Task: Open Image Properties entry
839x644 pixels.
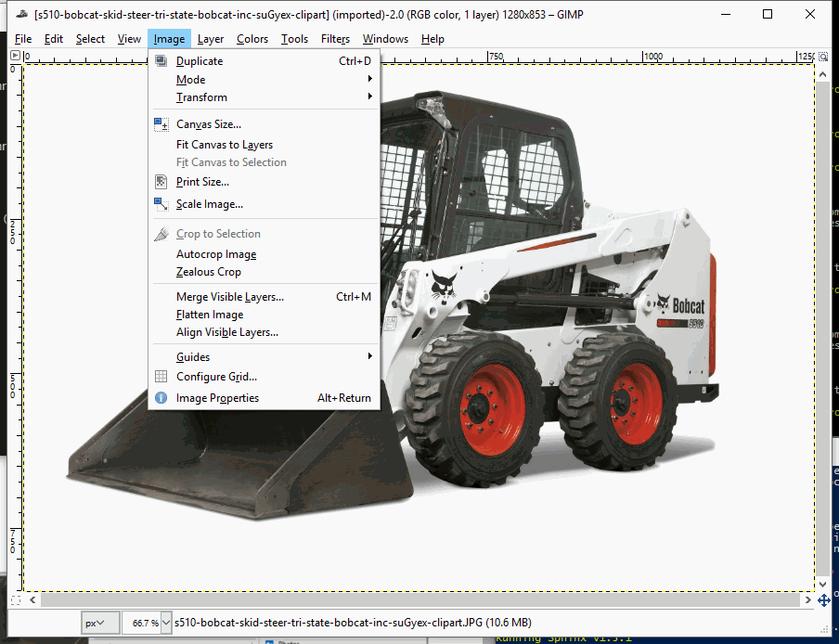Action: point(265,398)
